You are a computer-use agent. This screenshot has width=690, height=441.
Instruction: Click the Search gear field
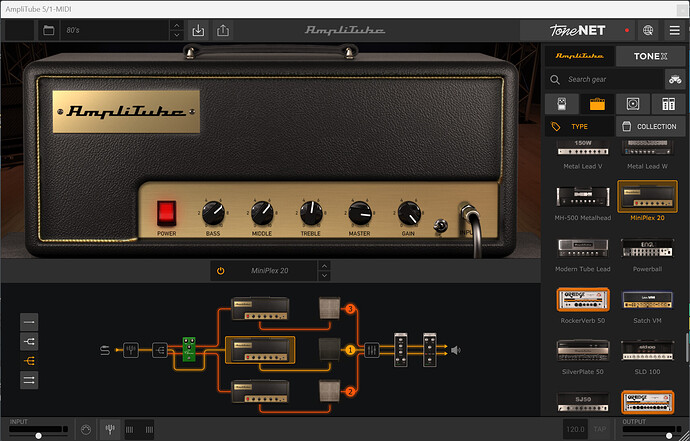[604, 80]
